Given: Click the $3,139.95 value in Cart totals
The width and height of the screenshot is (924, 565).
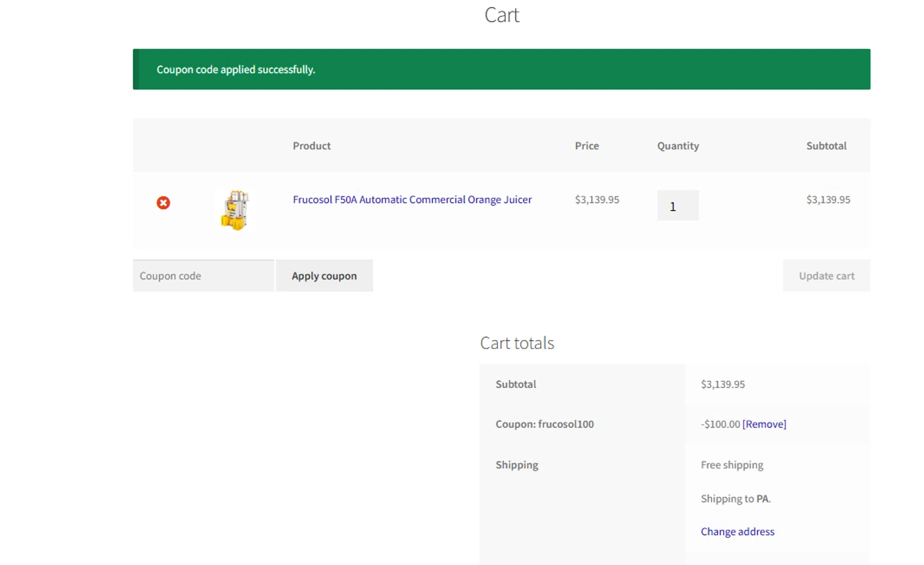Looking at the screenshot, I should click(x=723, y=384).
